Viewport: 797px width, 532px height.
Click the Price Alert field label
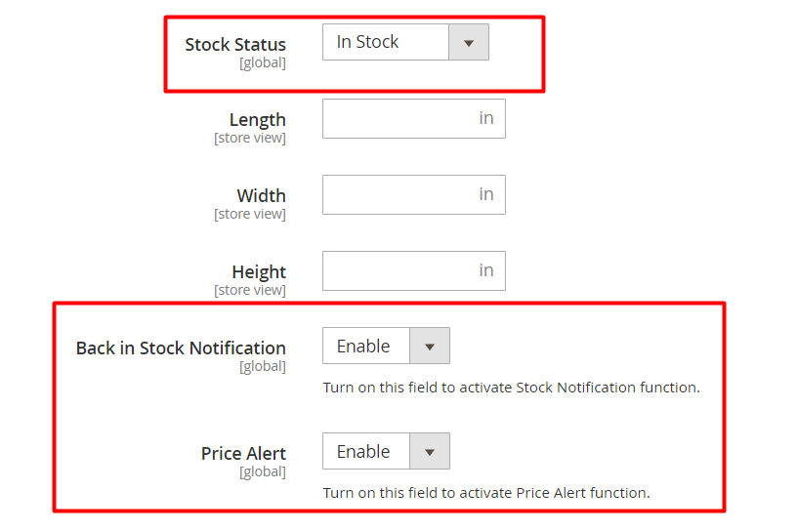[243, 454]
